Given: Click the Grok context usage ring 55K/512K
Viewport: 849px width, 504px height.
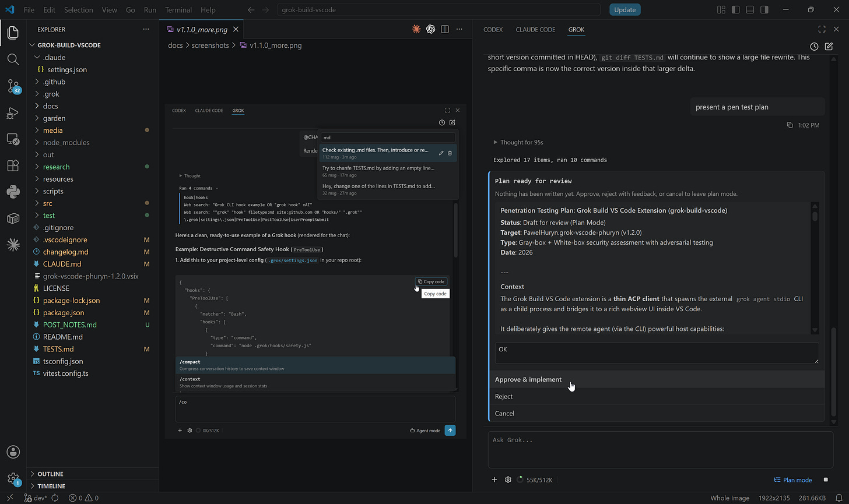Looking at the screenshot, I should click(x=520, y=480).
